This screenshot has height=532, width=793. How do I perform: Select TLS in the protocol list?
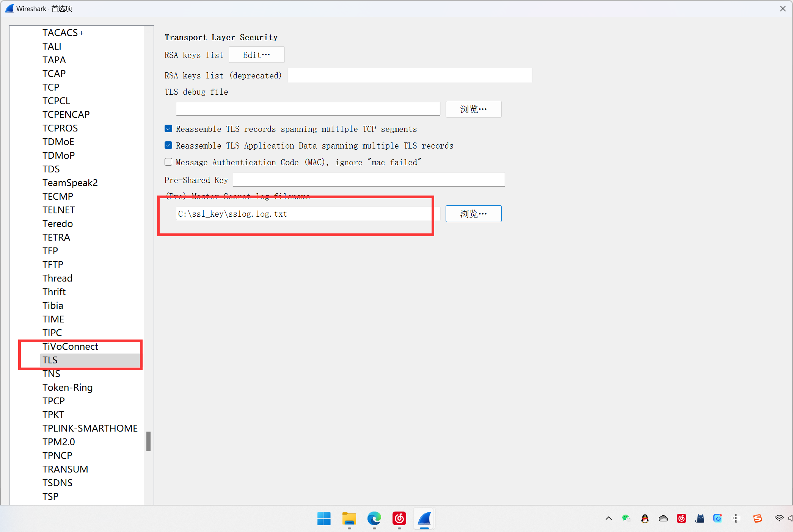pyautogui.click(x=50, y=360)
